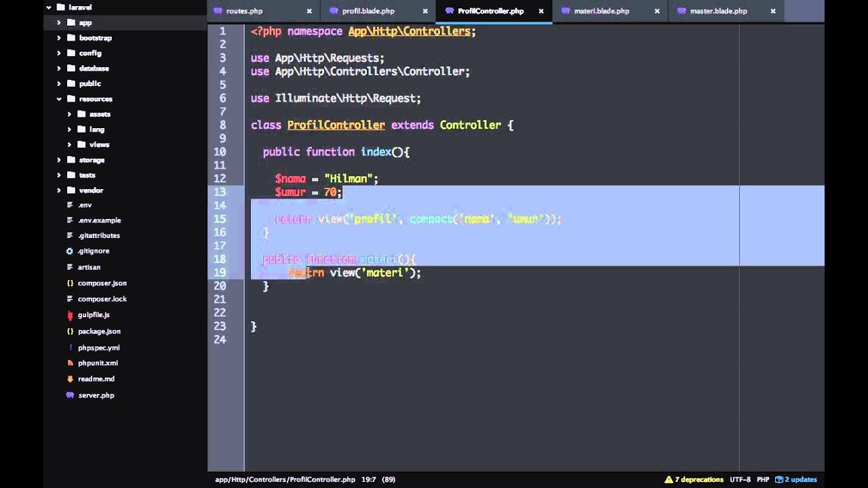Click the file path in status bar
Screen dimensions: 868x488
285,479
